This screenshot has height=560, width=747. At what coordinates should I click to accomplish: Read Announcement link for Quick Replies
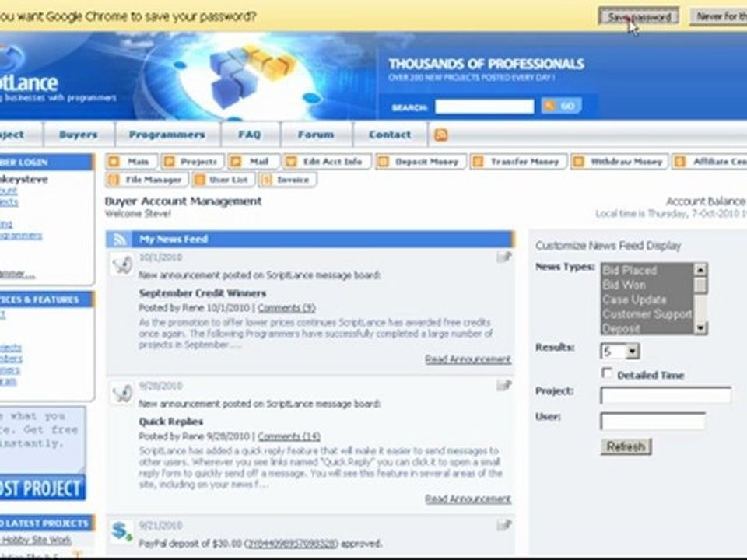468,499
